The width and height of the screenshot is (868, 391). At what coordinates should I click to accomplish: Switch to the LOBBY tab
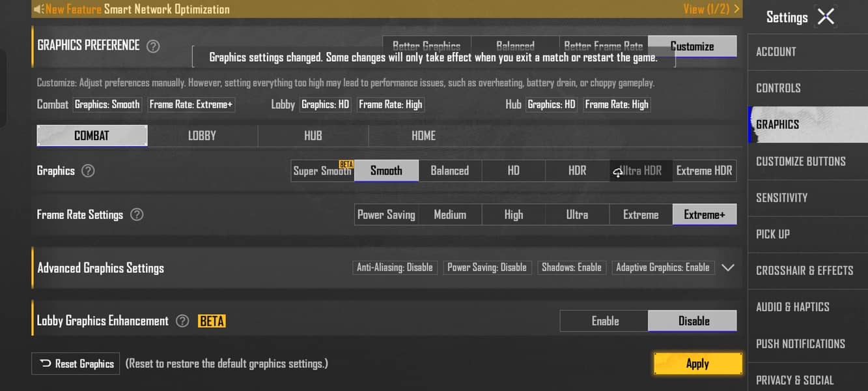(203, 136)
